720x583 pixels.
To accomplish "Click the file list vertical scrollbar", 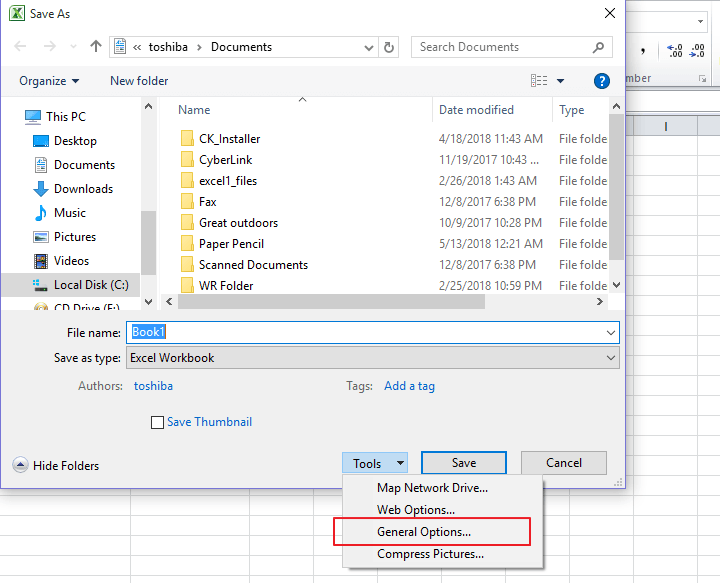I will [616, 186].
